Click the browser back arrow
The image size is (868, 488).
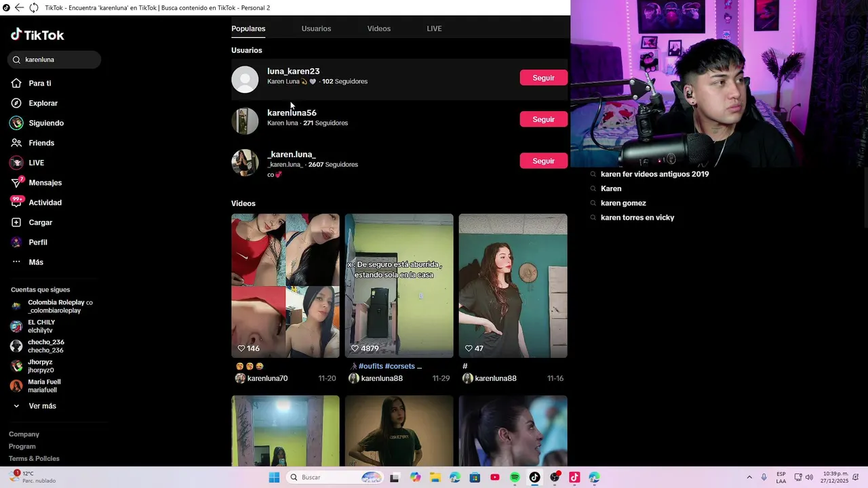(19, 7)
